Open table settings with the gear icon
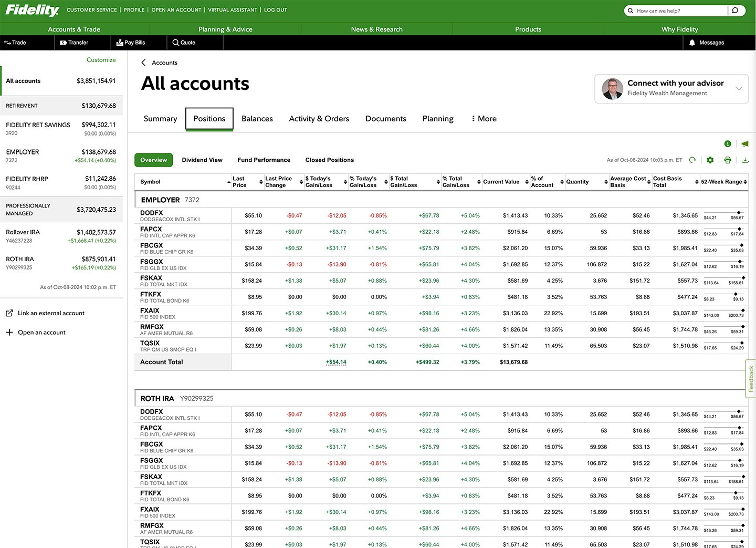This screenshot has height=548, width=756. tap(710, 160)
